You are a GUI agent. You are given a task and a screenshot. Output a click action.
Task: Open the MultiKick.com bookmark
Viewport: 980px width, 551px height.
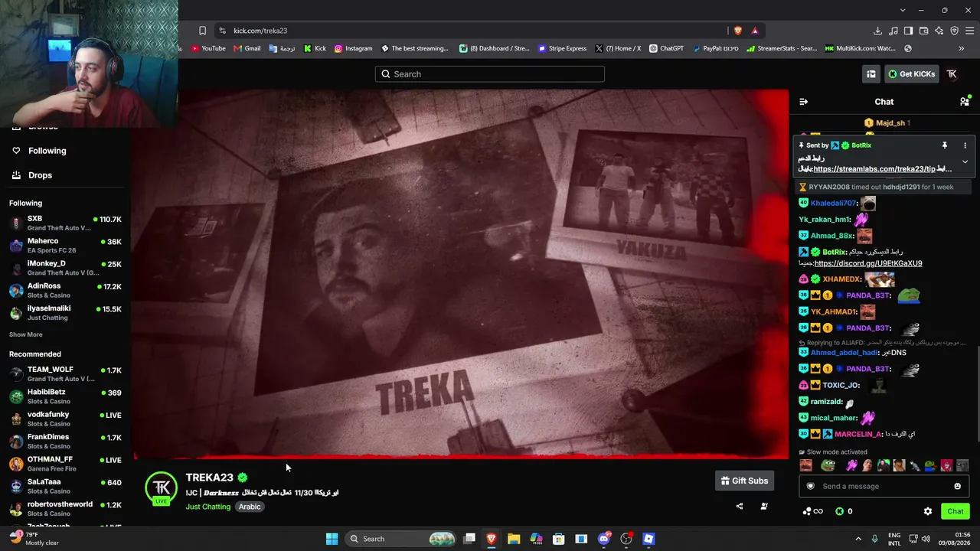[860, 48]
